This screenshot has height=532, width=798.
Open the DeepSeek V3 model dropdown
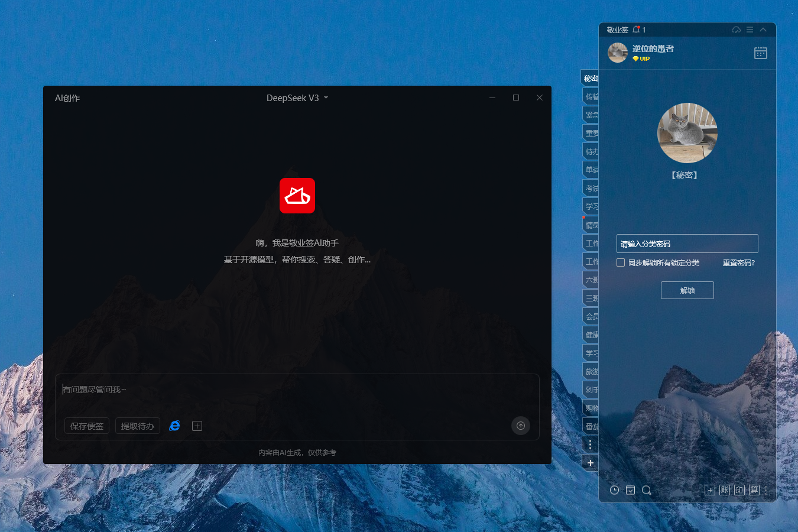tap(297, 98)
